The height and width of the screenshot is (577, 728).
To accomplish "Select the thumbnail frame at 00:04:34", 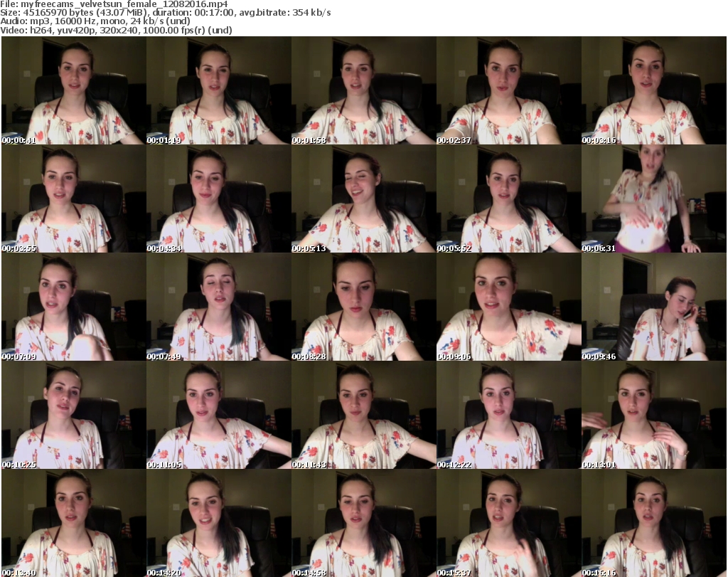I will tap(219, 198).
